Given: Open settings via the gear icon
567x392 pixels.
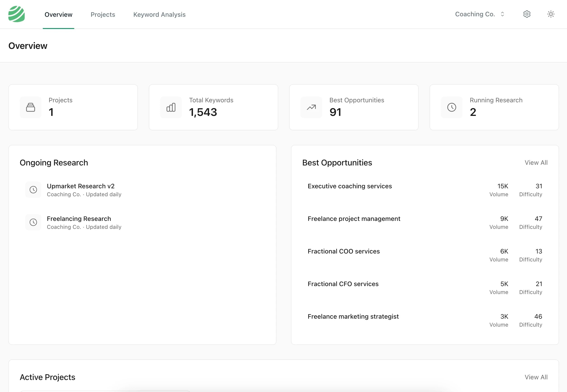Looking at the screenshot, I should point(527,14).
